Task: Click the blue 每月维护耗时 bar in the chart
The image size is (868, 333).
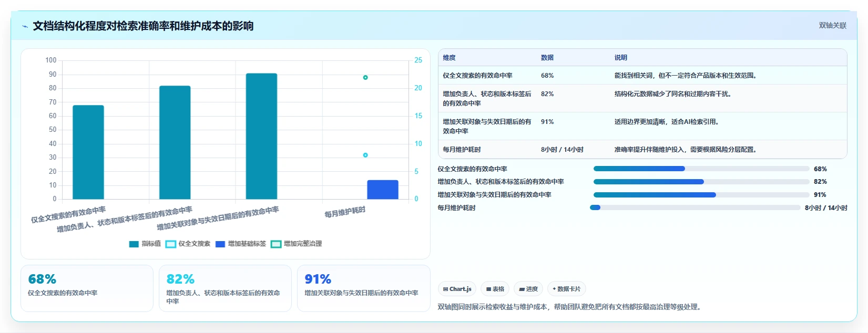Action: click(383, 190)
